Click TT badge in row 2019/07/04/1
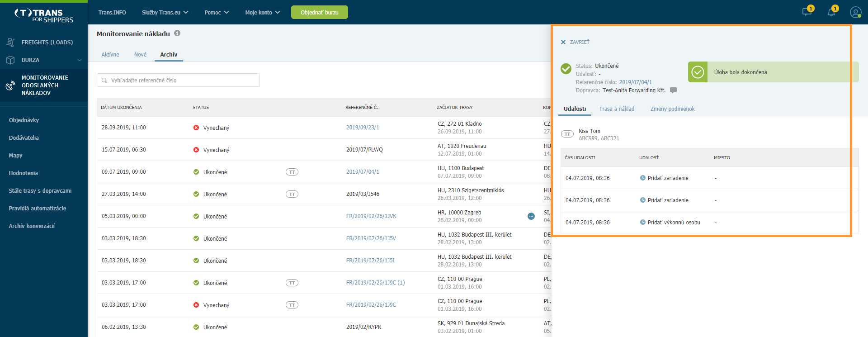868x337 pixels. (292, 172)
